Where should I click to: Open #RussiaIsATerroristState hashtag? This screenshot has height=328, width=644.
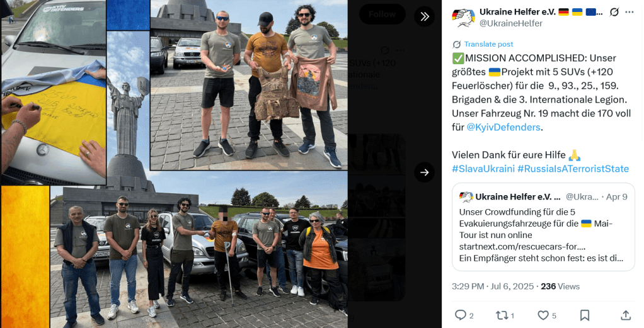(573, 169)
